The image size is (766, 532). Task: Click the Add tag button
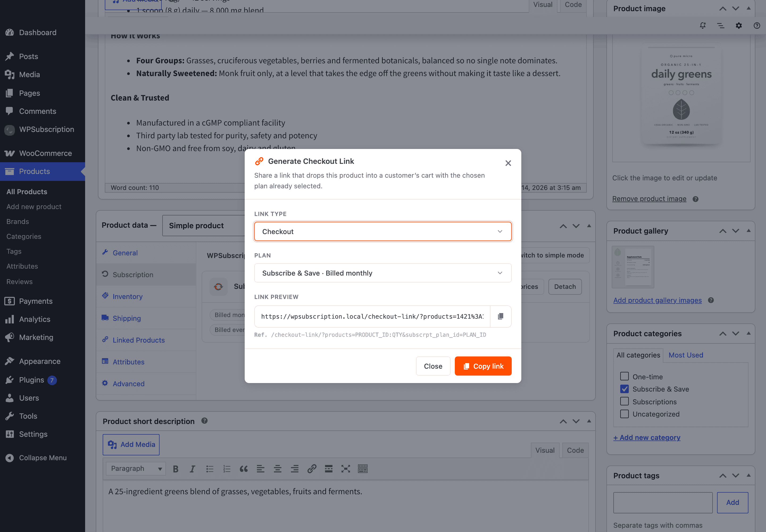click(732, 502)
